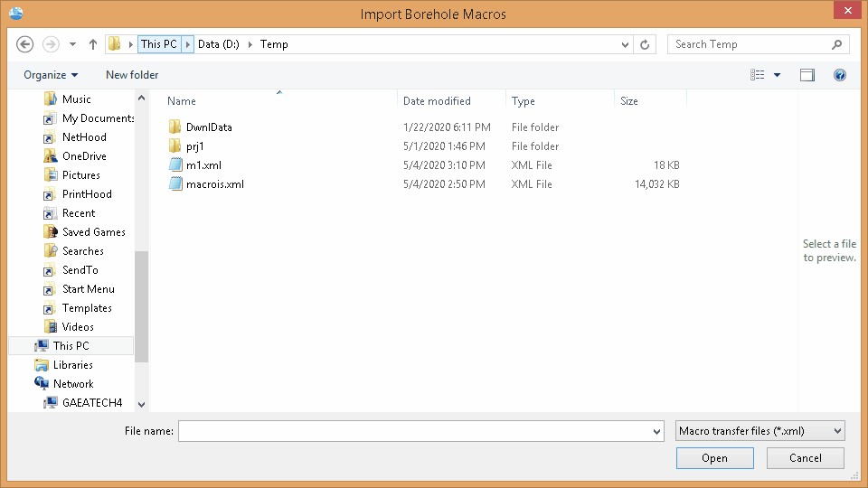Click New folder in toolbar
This screenshot has width=868, height=488.
[132, 75]
